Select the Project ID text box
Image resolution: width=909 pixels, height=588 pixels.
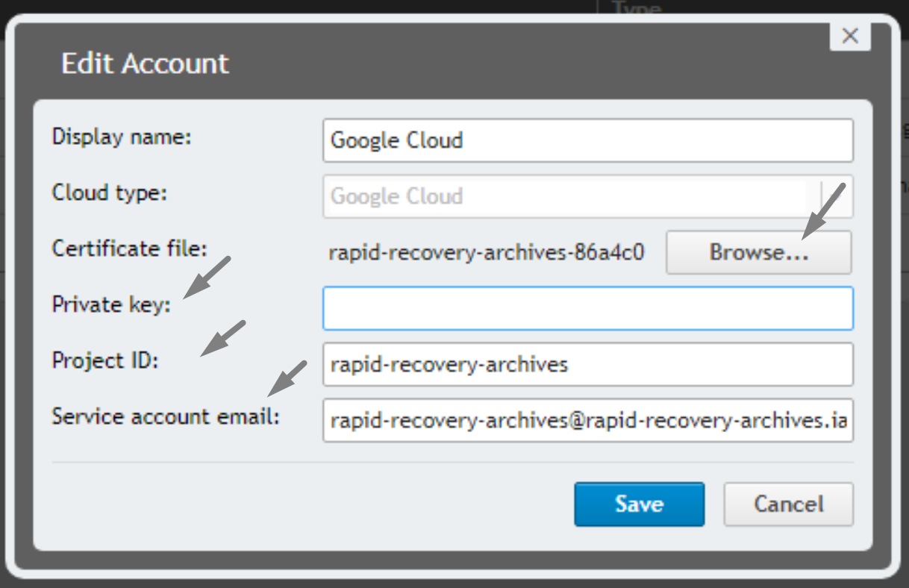coord(587,364)
